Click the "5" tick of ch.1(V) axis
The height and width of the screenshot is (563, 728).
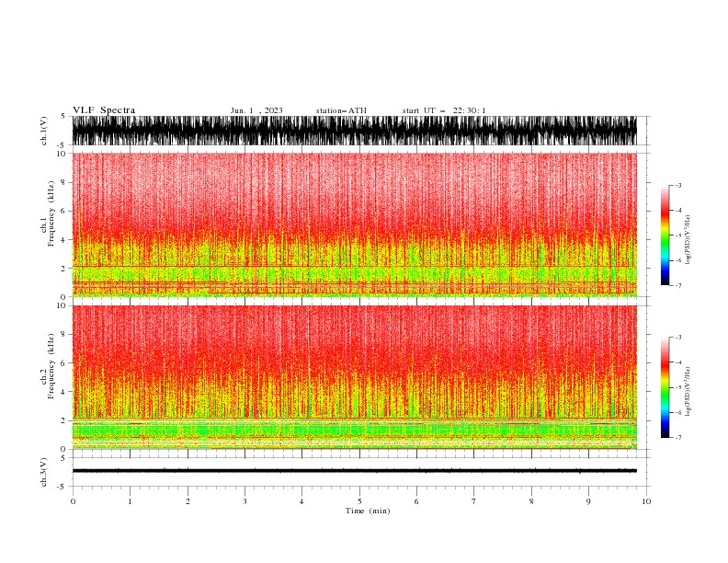click(63, 116)
